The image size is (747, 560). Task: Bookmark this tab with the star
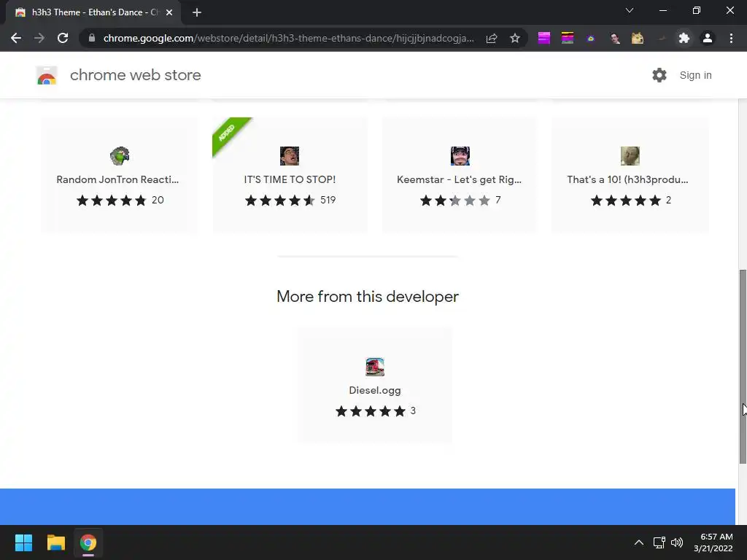pos(515,38)
